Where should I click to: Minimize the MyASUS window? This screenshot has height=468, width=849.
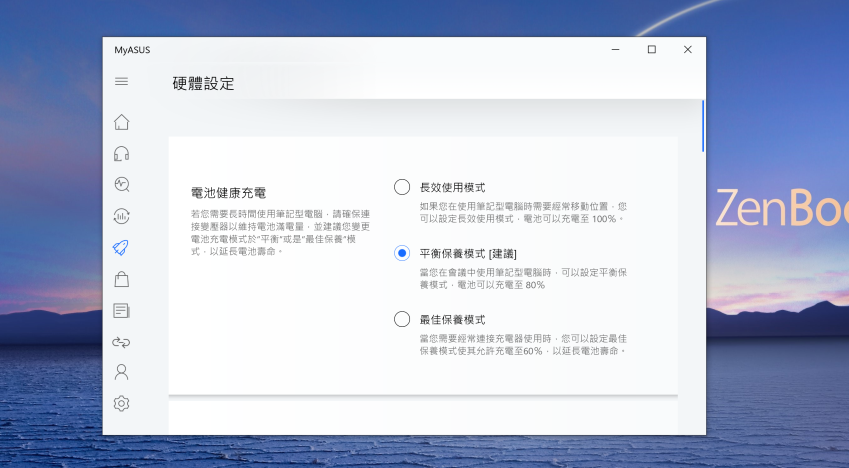(616, 49)
